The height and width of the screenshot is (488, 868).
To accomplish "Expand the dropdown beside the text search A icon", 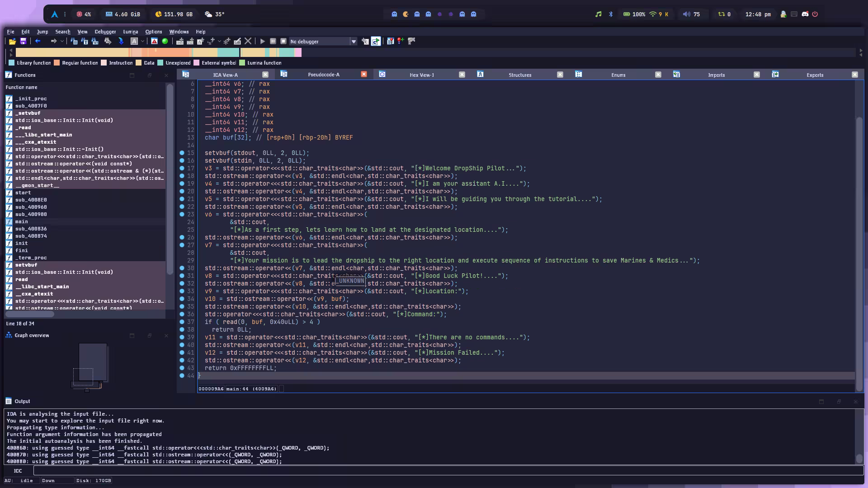I will point(142,41).
